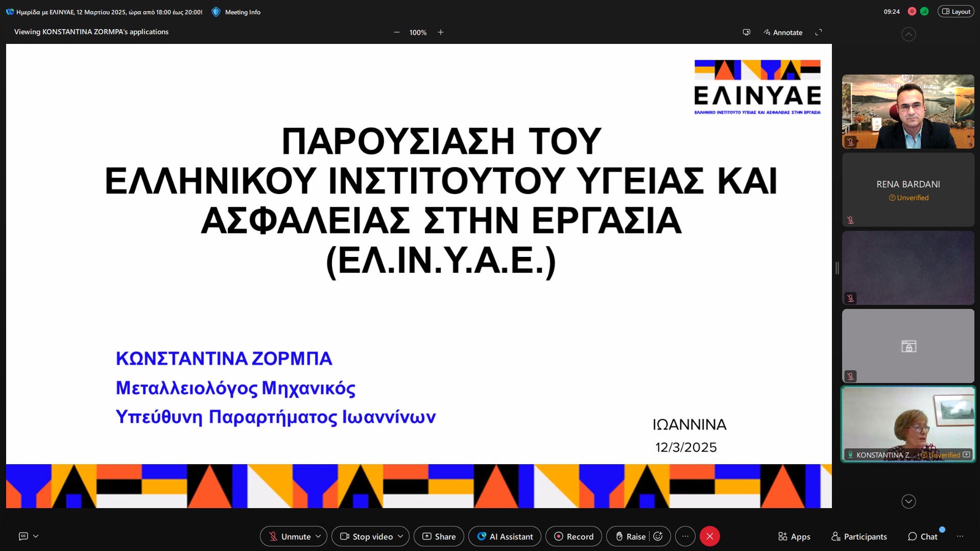Open Meeting Info shield icon
Screen dimensions: 980x551
(216, 12)
